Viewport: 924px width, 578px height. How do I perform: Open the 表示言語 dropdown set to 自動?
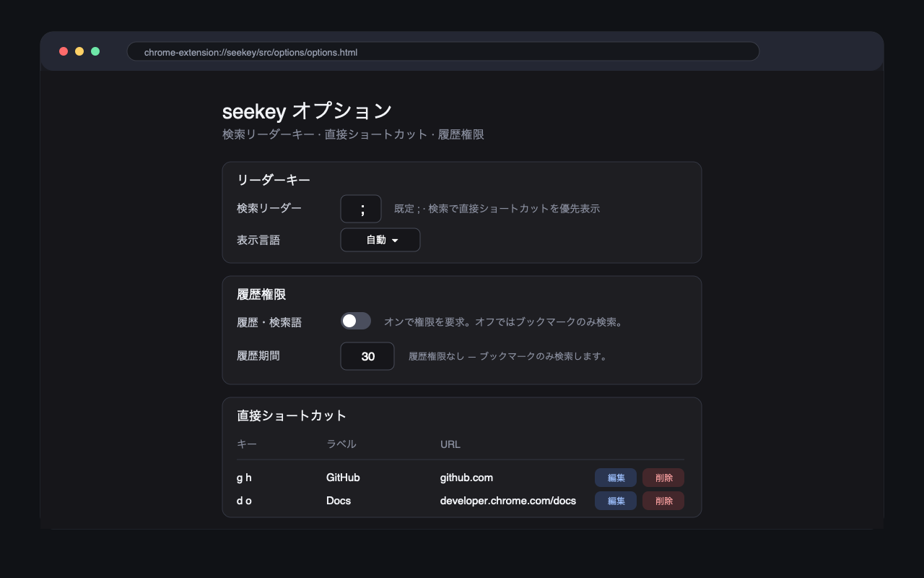[380, 240]
